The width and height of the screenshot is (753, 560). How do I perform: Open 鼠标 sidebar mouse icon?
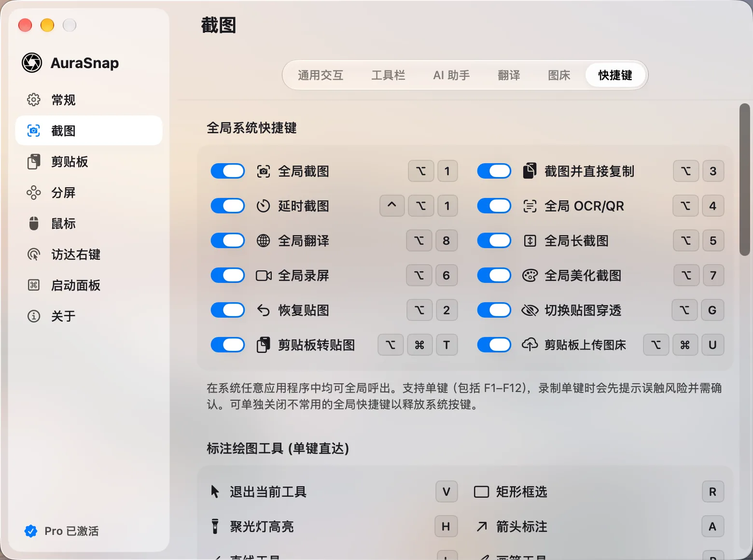point(33,224)
